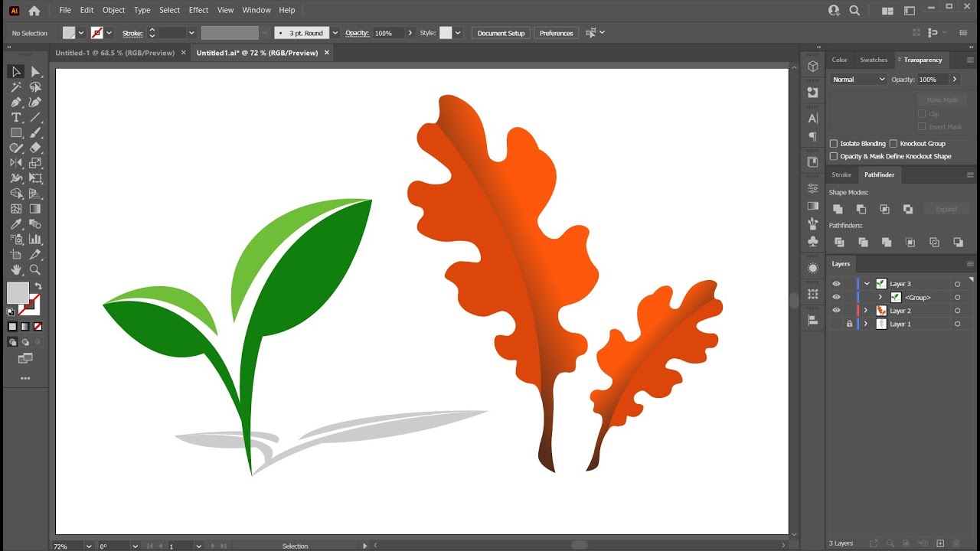The height and width of the screenshot is (551, 980).
Task: Click Divide pathfinder icon
Action: click(839, 242)
